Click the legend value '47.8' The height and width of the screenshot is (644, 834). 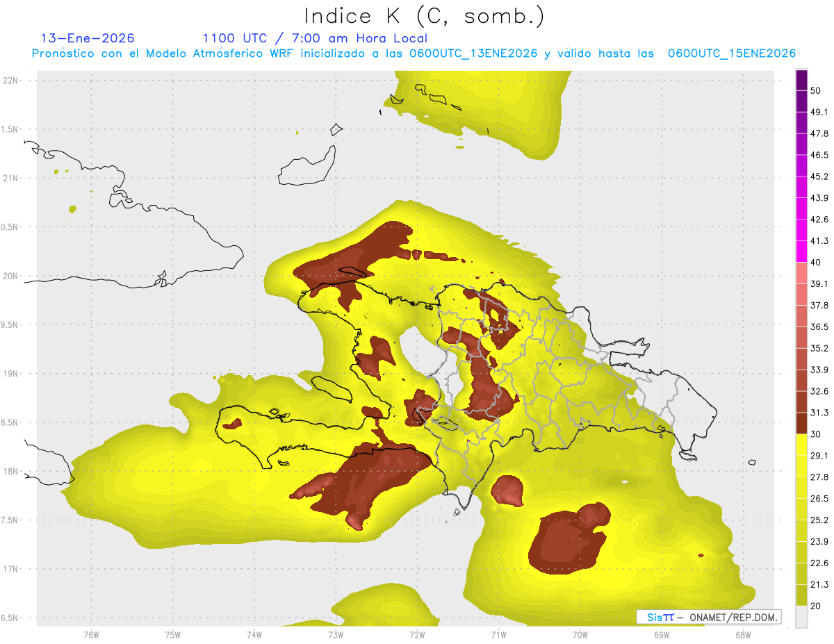point(819,133)
